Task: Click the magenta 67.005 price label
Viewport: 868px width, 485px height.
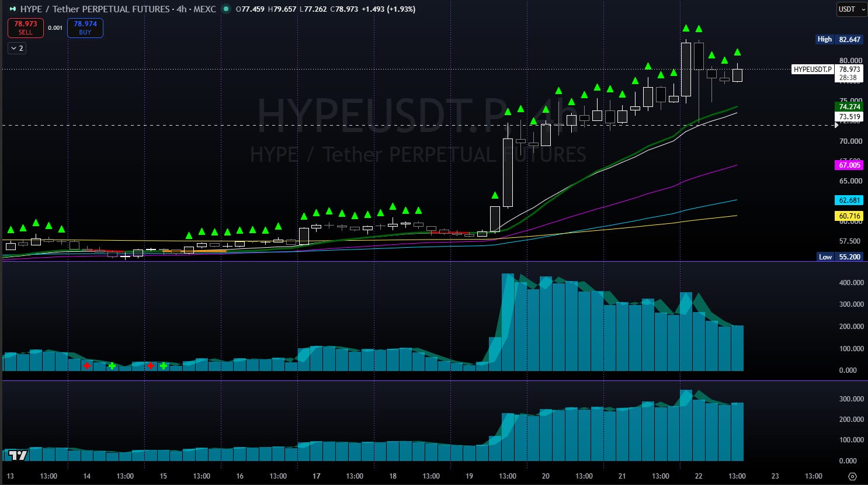Action: coord(850,165)
